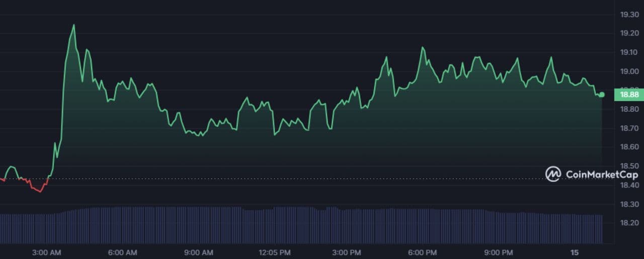Click the CoinMarketCap watermark text
The image size is (644, 259).
[x=602, y=175]
